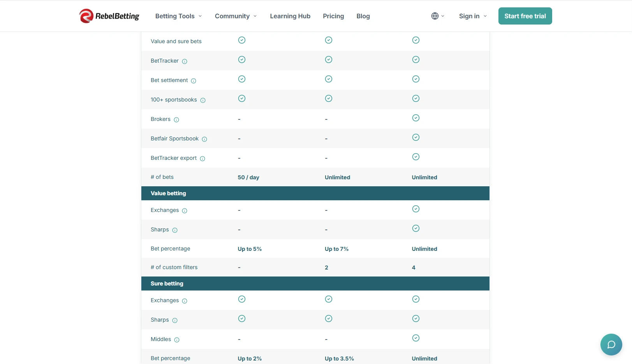Viewport: 632px width, 364px height.
Task: Click 'Up to 3.5%' bet percentage
Action: point(339,359)
